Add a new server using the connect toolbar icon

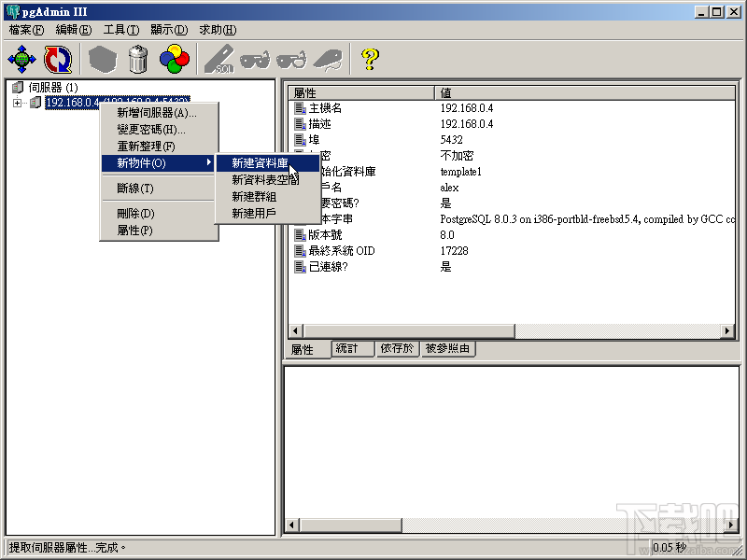tap(21, 58)
